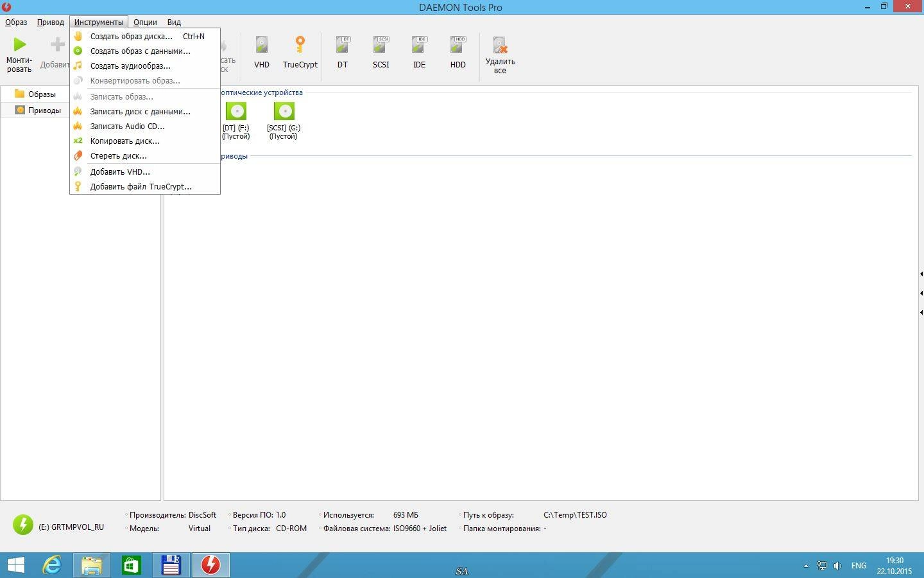Click the 693 МБ used size value
Image resolution: width=924 pixels, height=578 pixels.
(x=406, y=515)
